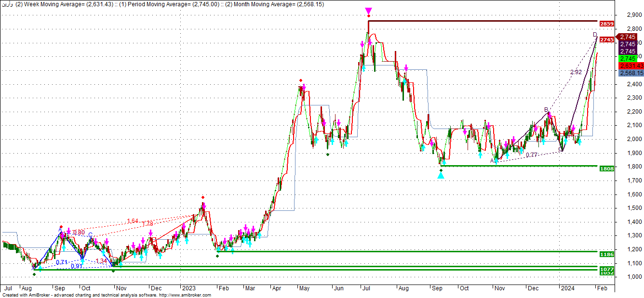Click the 1.78 ratio label

point(148,223)
